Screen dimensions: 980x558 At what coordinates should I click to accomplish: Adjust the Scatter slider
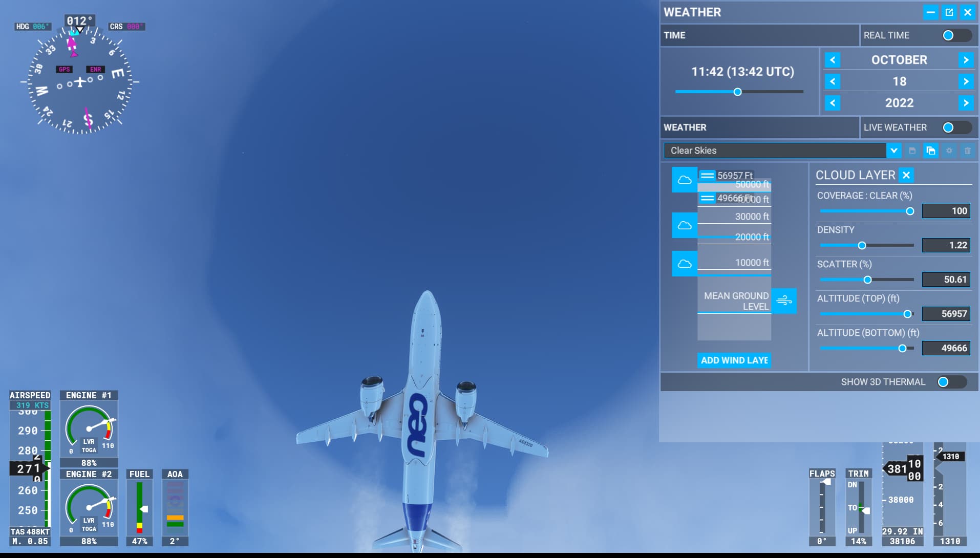[x=867, y=280]
